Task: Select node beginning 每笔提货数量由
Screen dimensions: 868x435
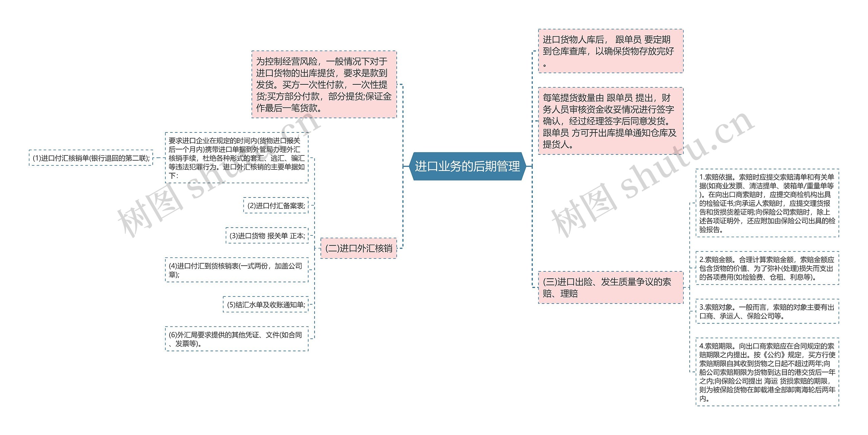Action: (611, 121)
